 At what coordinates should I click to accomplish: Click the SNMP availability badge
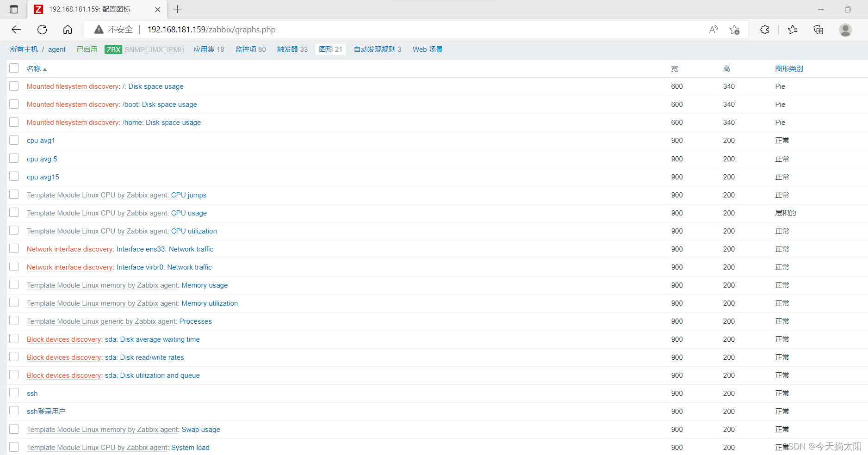tap(135, 49)
